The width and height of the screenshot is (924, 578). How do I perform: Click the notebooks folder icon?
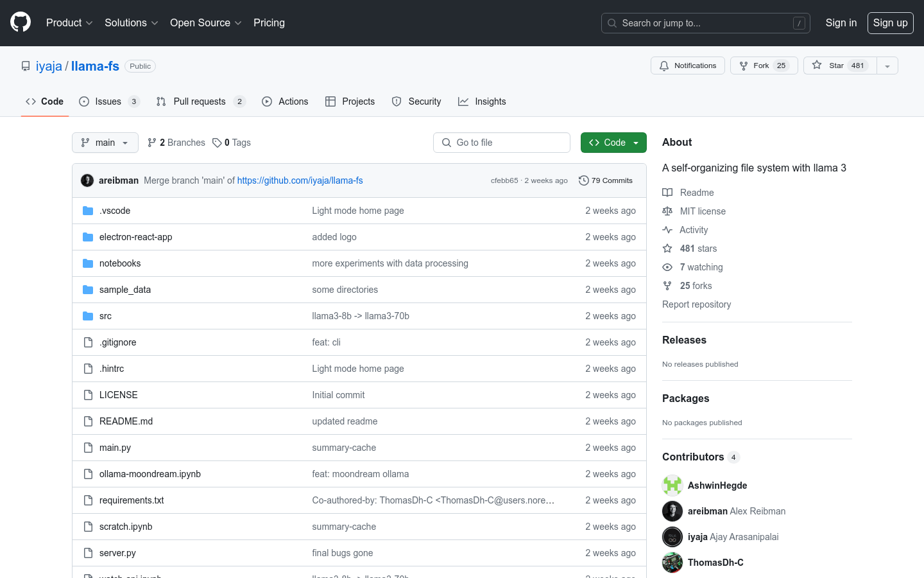pos(88,263)
